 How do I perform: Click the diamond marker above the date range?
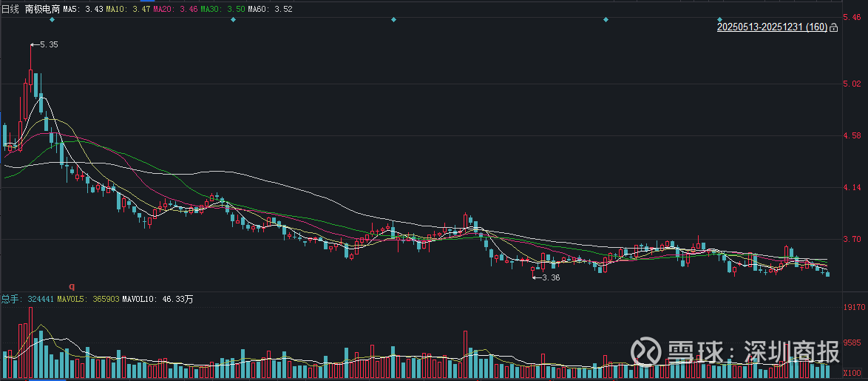pos(719,19)
